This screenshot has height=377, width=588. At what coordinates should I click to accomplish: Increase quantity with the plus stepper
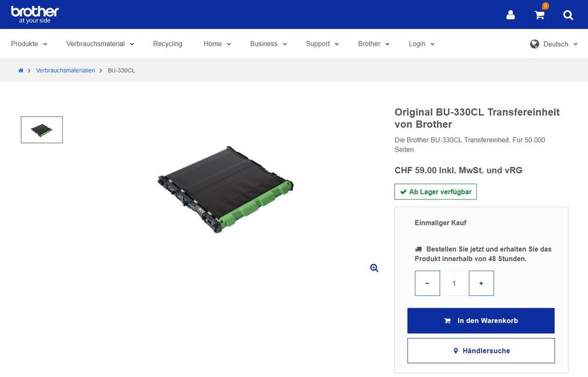click(x=481, y=283)
